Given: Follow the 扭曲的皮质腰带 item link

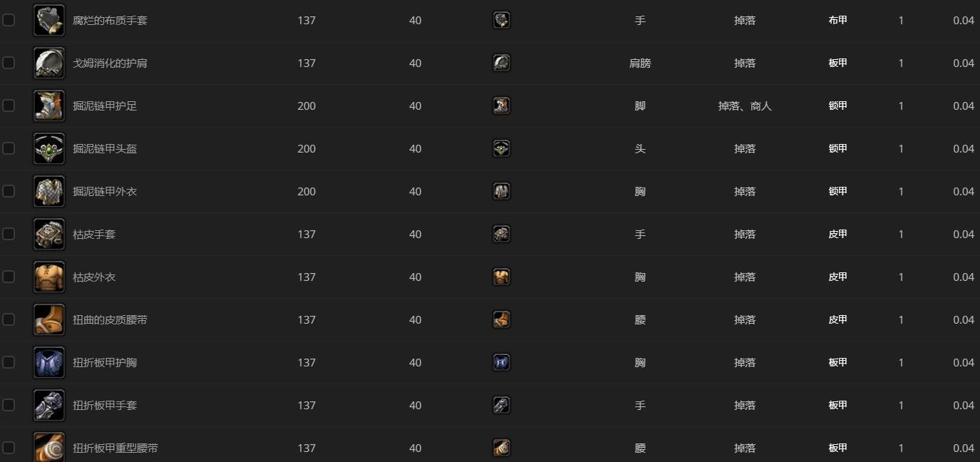Looking at the screenshot, I should pos(110,319).
